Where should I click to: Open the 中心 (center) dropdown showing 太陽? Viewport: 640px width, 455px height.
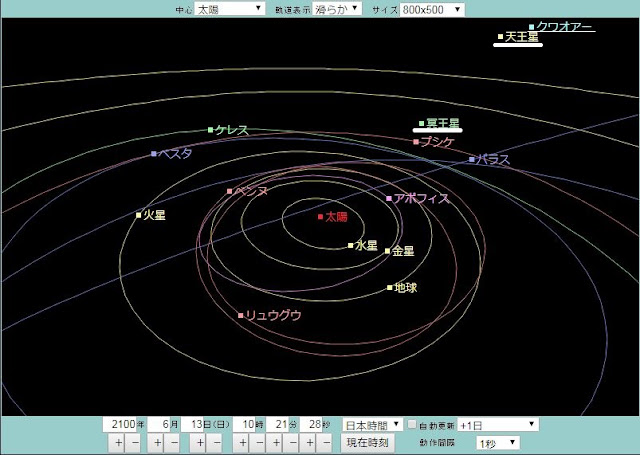(230, 9)
